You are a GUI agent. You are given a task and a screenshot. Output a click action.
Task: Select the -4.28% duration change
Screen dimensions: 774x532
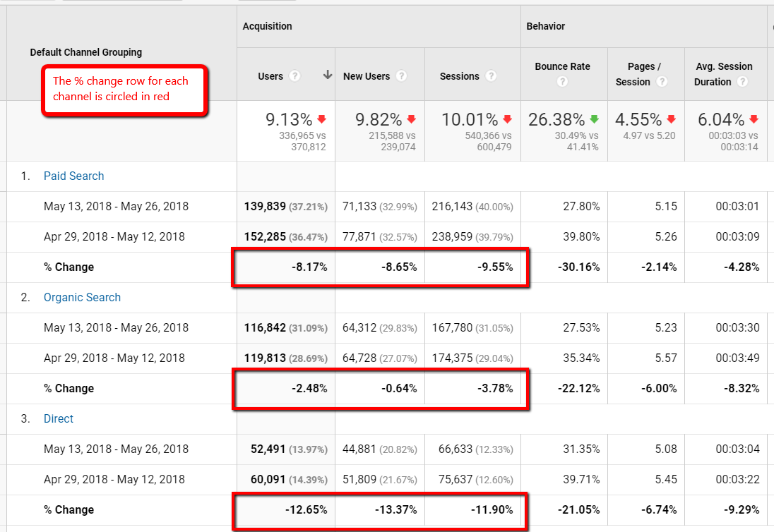pos(742,267)
